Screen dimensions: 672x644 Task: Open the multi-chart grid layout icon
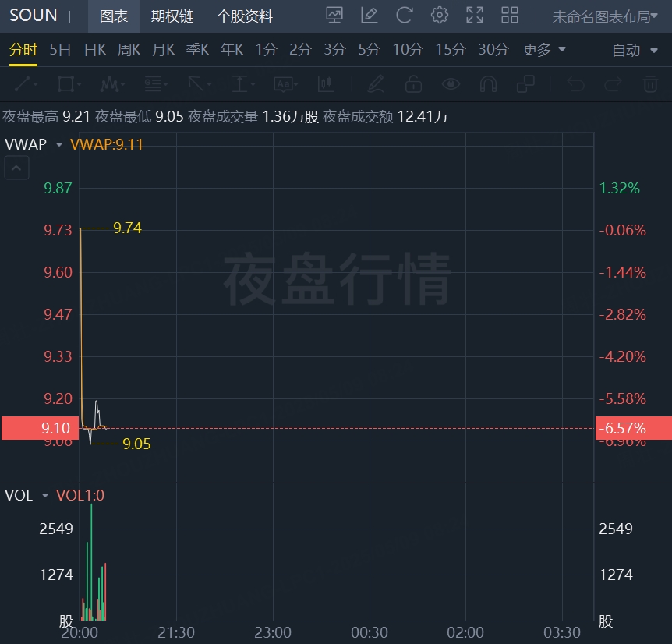coord(510,16)
